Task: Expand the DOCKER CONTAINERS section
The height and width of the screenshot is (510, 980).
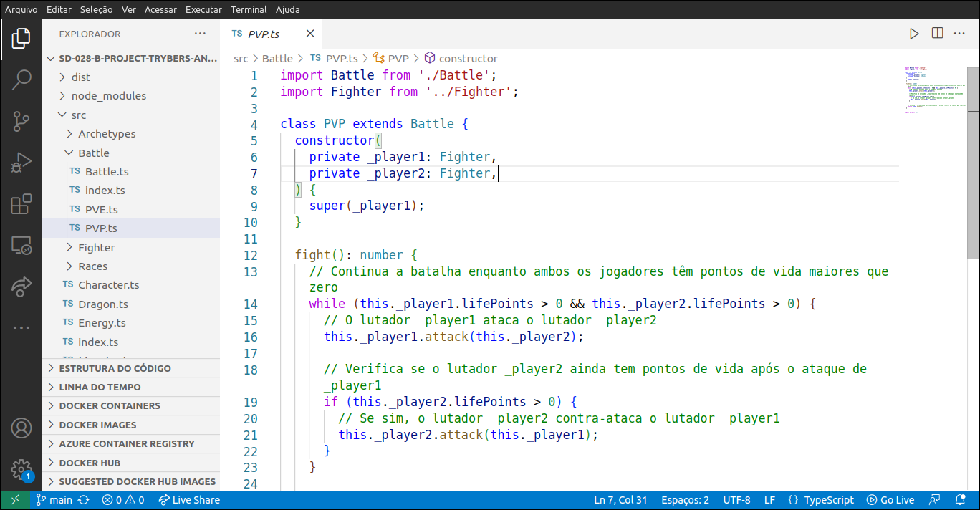Action: [x=110, y=405]
